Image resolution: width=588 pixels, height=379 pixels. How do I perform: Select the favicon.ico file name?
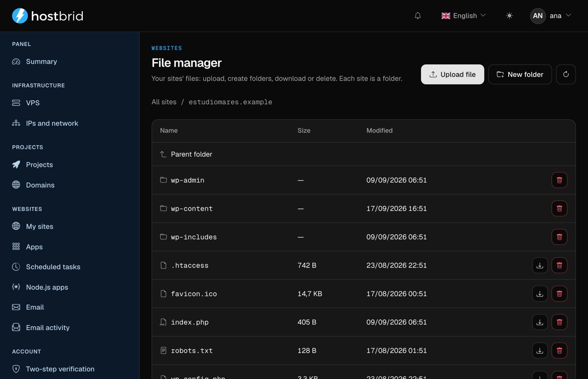point(194,294)
